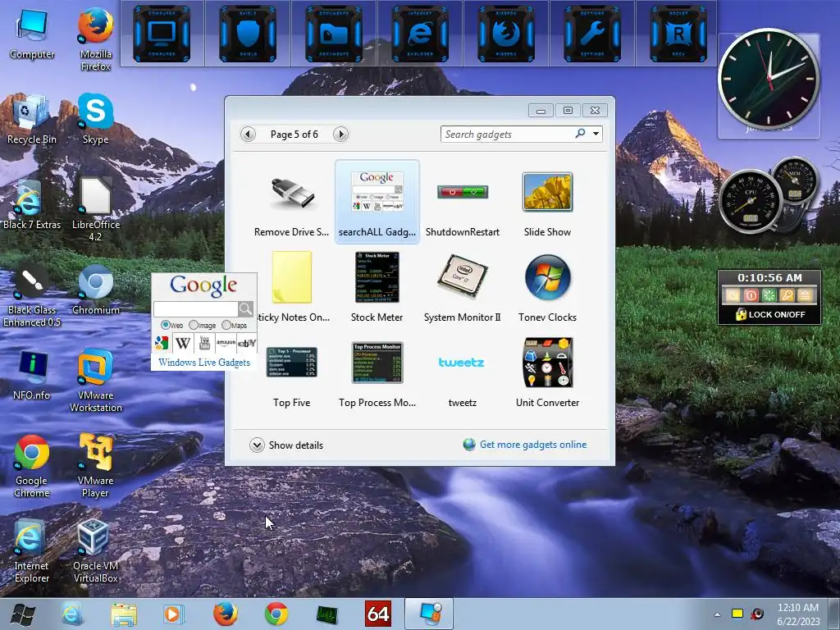Select the Chromium desktop icon
This screenshot has width=840, height=630.
95,290
